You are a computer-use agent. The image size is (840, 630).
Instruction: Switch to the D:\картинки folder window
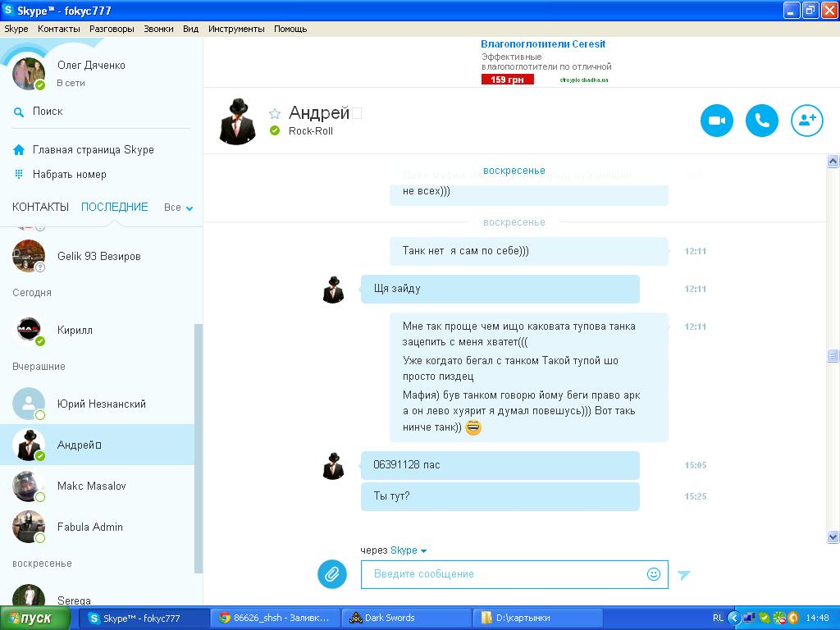click(537, 619)
